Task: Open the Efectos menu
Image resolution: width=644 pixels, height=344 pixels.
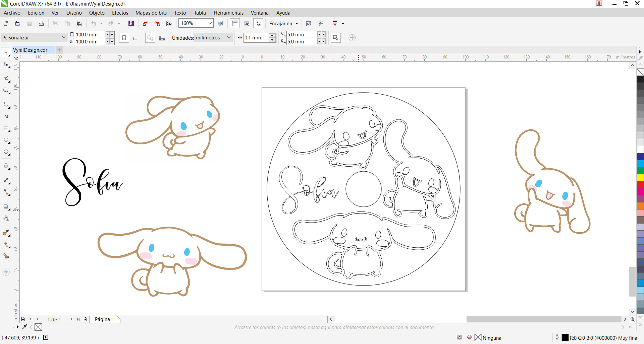Action: pyautogui.click(x=120, y=13)
